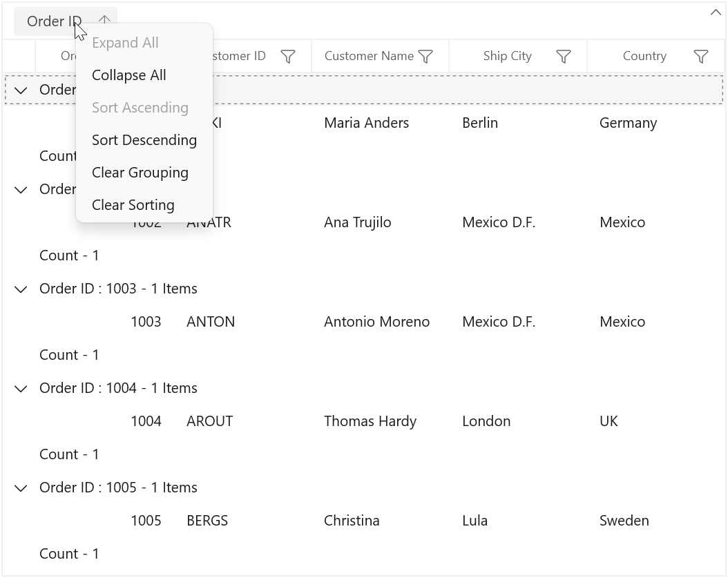Pick Clear Grouping from context menu
The width and height of the screenshot is (728, 578).
[x=144, y=173]
